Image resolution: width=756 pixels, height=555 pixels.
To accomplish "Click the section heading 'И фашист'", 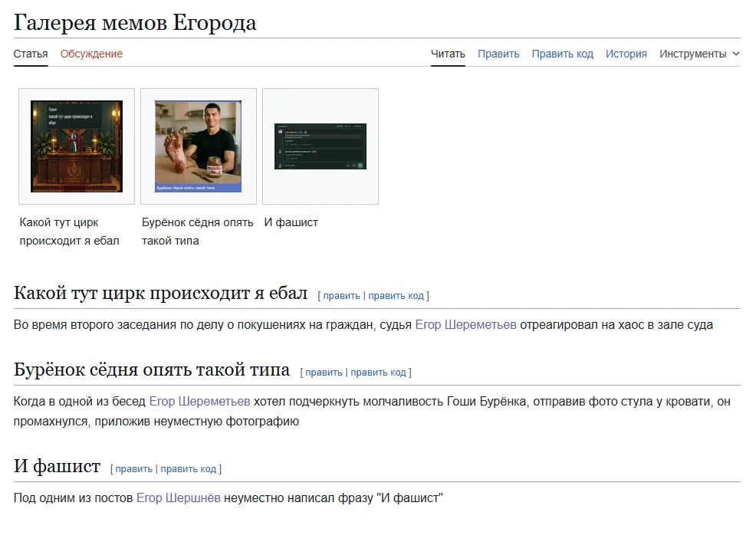I will pos(57,466).
